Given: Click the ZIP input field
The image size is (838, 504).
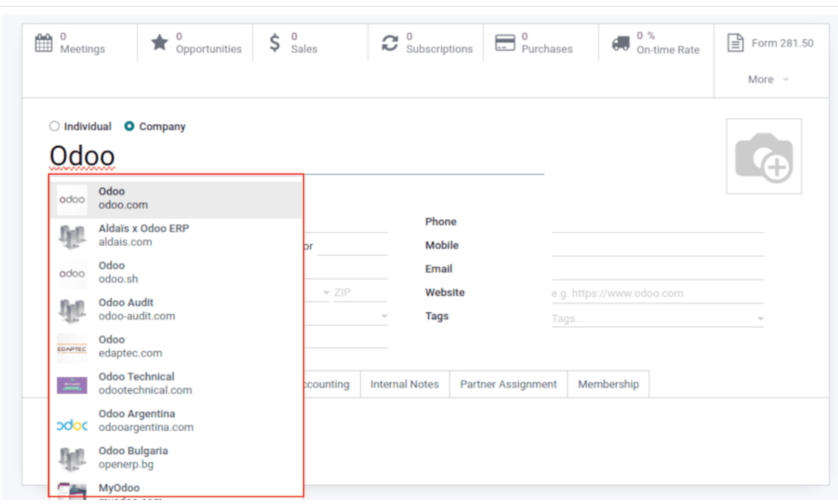Looking at the screenshot, I should [x=360, y=292].
